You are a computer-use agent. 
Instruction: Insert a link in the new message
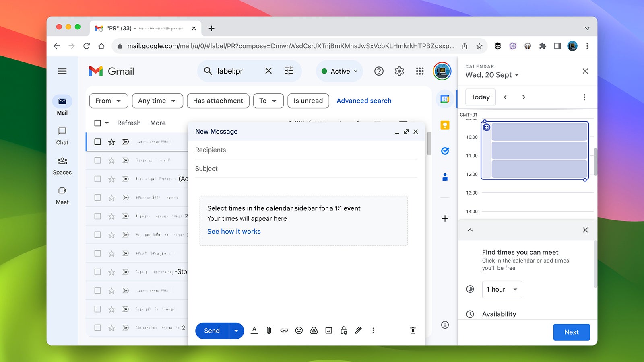[284, 330]
